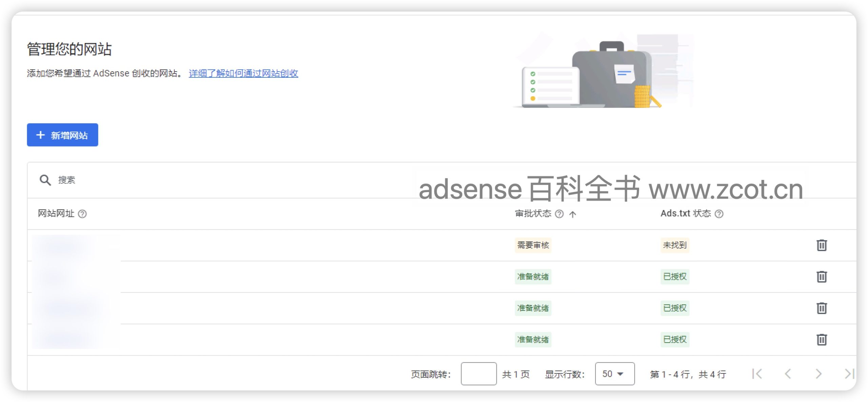868x402 pixels.
Task: Delete the last 准备就绪 site row
Action: pos(822,339)
